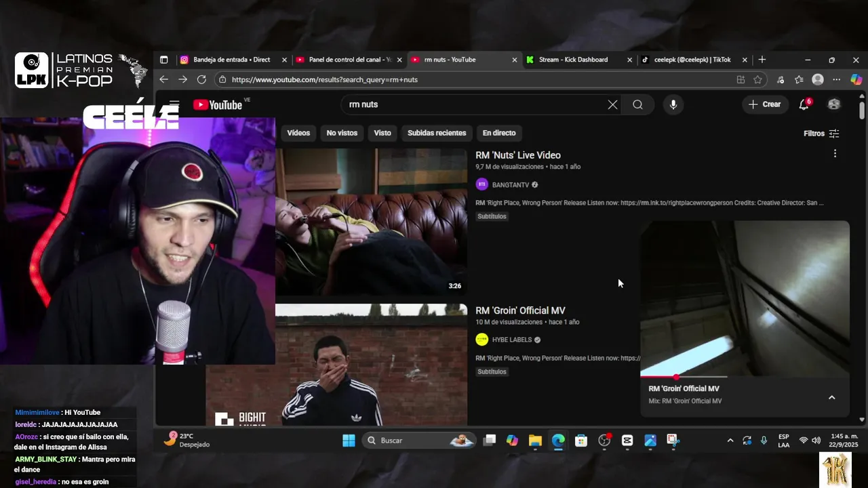
Task: Open the YouTube account avatar menu
Action: pyautogui.click(x=834, y=104)
